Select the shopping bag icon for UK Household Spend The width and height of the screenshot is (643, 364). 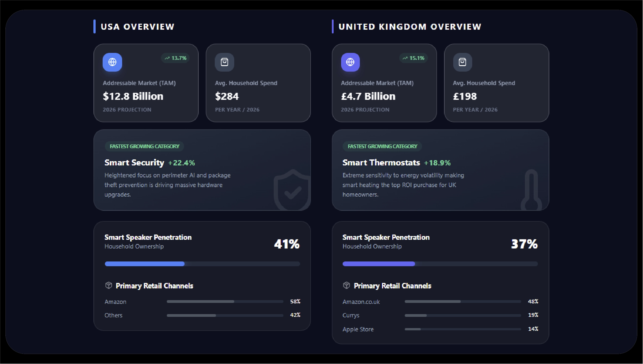click(x=462, y=62)
